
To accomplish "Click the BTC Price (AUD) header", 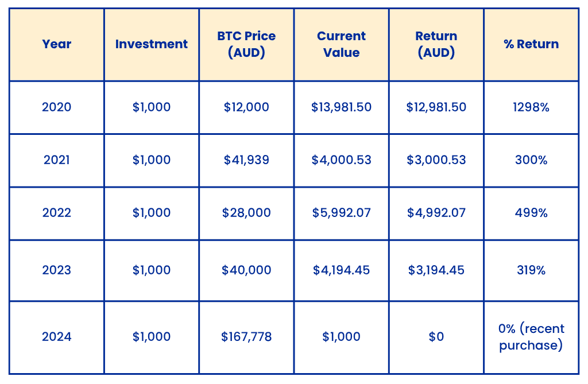I will coord(246,44).
